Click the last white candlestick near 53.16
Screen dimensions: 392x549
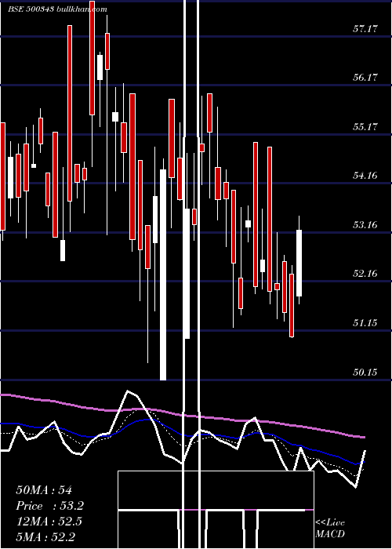[x=299, y=263]
